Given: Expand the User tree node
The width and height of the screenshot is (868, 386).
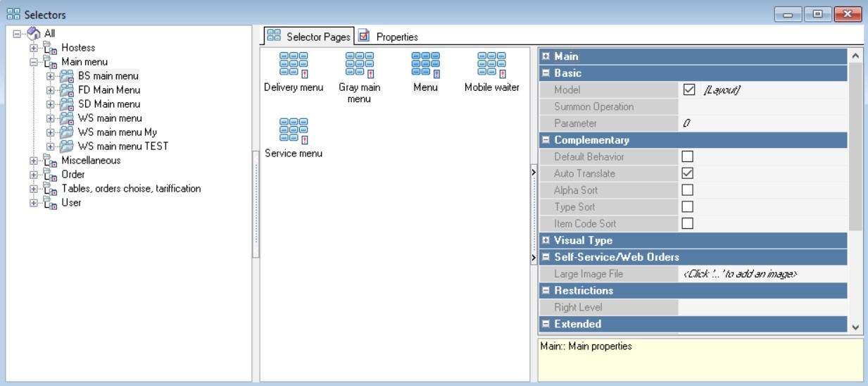Looking at the screenshot, I should coord(34,203).
